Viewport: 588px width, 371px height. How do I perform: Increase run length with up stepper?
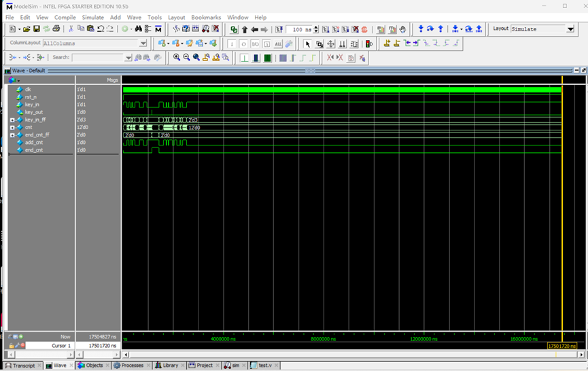(x=315, y=27)
